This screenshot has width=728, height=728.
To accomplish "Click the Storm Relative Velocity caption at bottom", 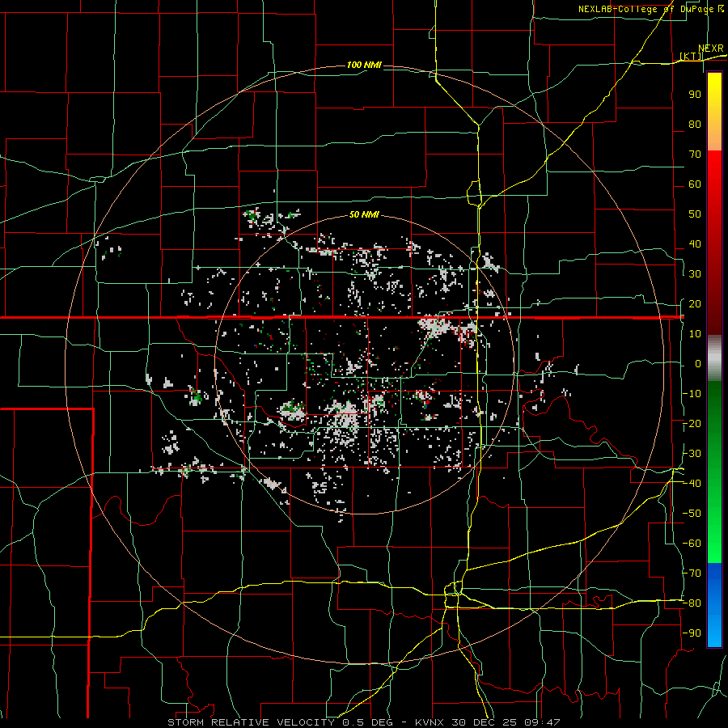I will (x=363, y=722).
